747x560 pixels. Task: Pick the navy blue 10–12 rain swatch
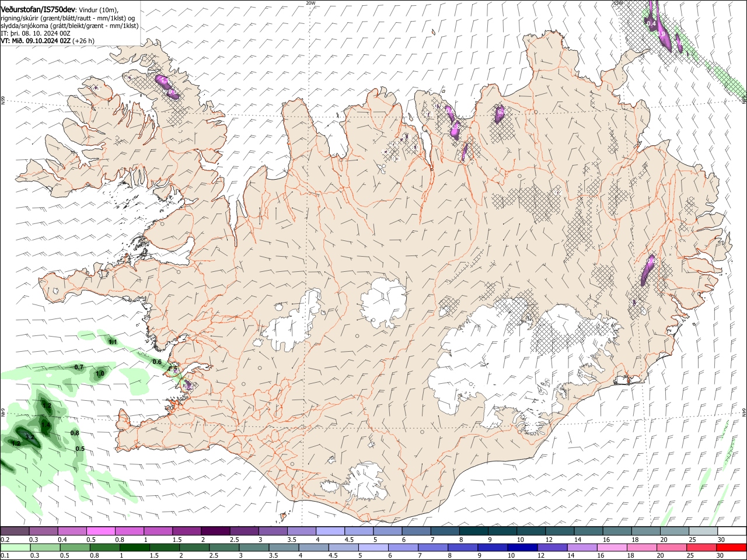click(523, 548)
